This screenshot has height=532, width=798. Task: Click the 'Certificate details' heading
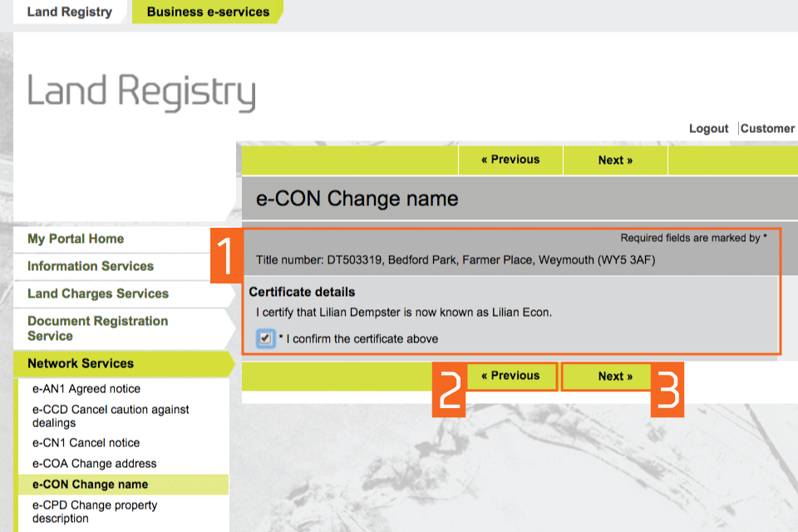[x=302, y=293]
